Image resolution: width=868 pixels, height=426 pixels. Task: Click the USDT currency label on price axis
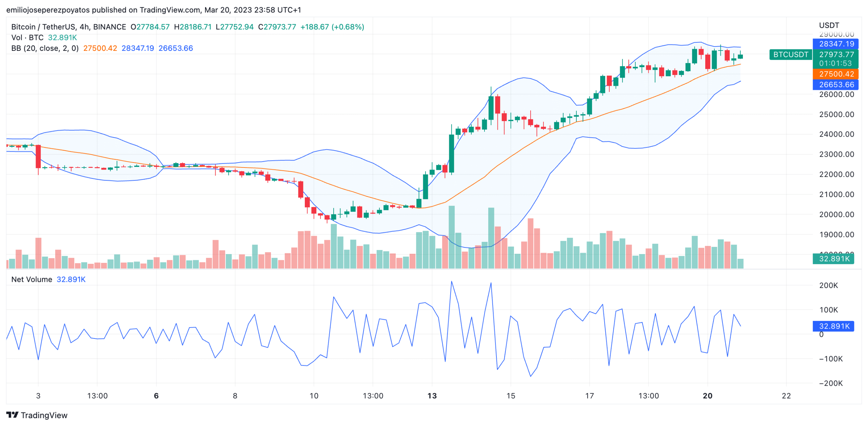pyautogui.click(x=829, y=25)
